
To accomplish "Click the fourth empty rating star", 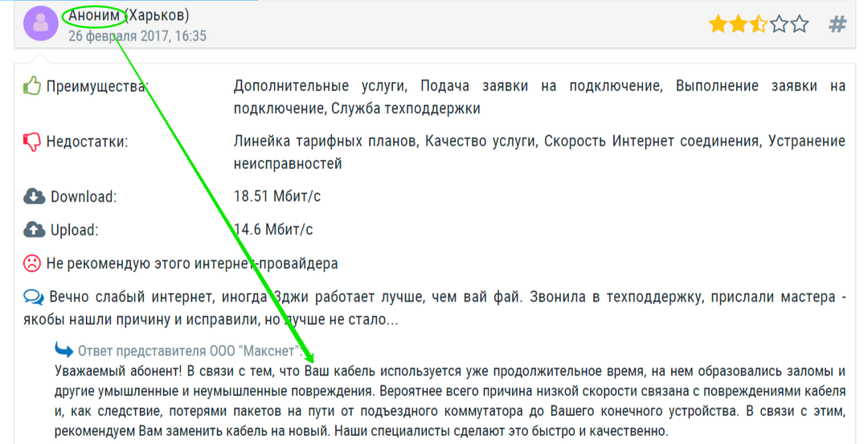I will point(778,24).
